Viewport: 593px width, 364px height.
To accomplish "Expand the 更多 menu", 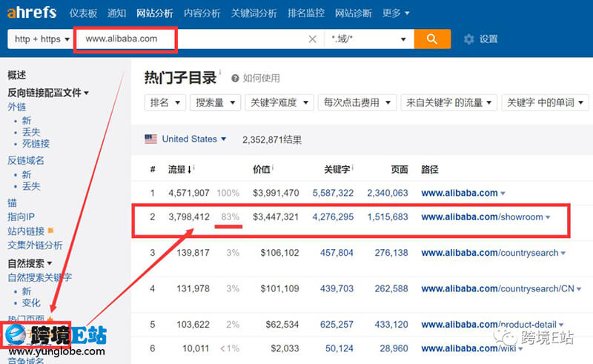I will (x=396, y=13).
